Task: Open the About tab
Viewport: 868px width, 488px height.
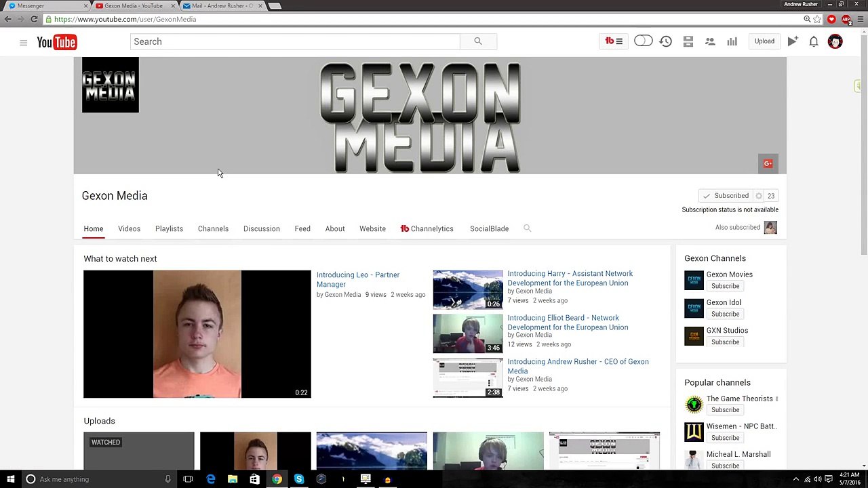Action: (x=335, y=229)
